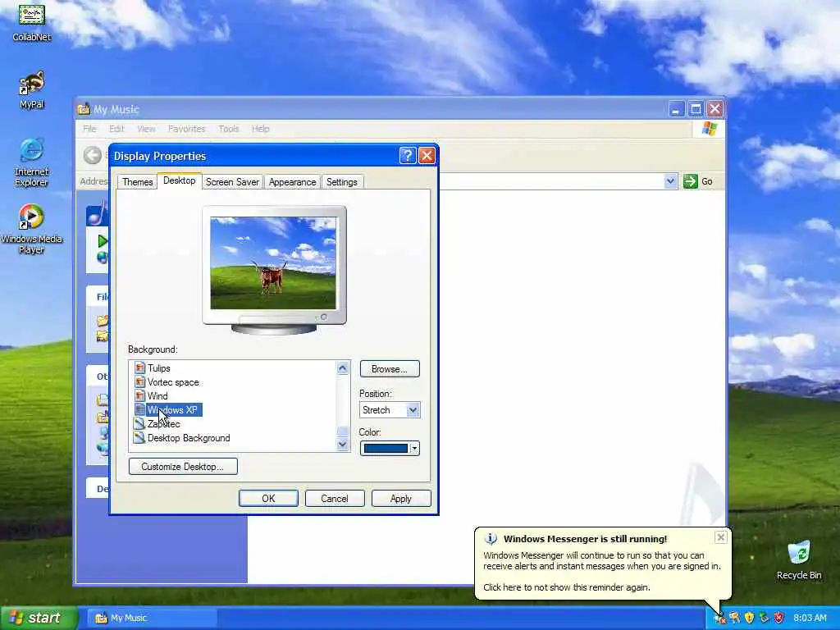Click the Cancel button
840x630 pixels.
click(335, 498)
